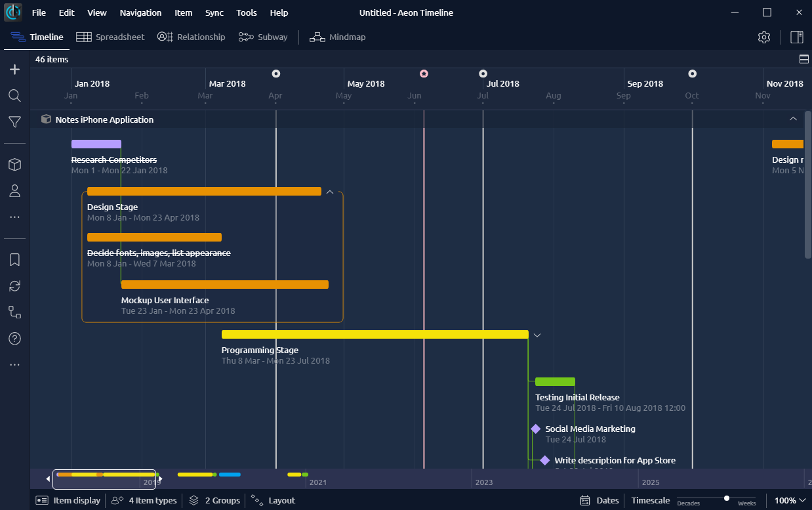Viewport: 812px width, 510px height.
Task: Open Item display options
Action: pyautogui.click(x=69, y=500)
